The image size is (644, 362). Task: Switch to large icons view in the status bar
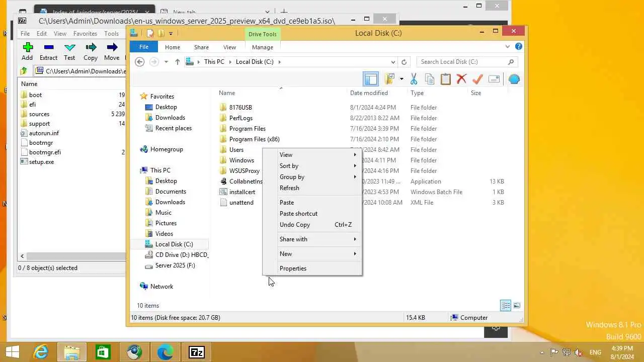coord(516,305)
